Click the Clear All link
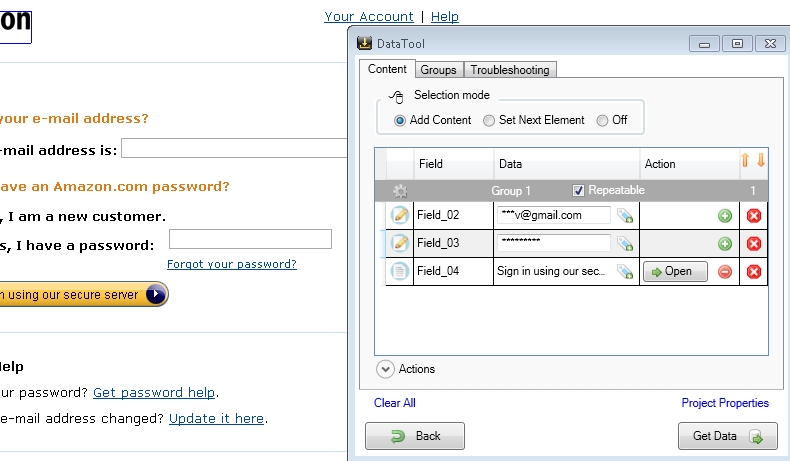This screenshot has width=790, height=461. (394, 403)
